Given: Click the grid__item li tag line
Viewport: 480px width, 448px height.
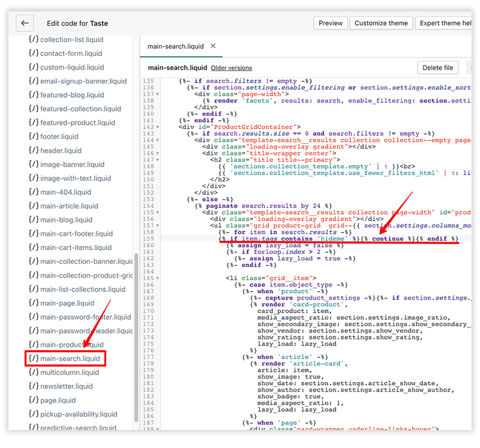Looking at the screenshot, I should point(271,278).
